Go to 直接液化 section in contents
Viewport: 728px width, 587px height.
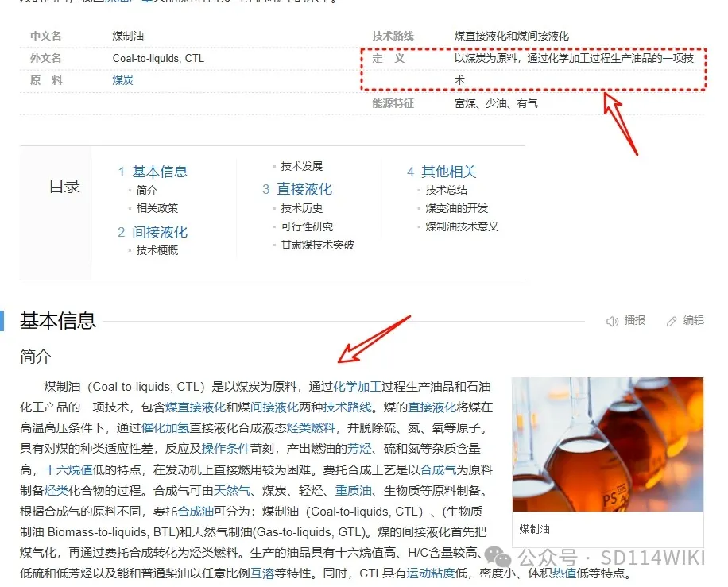pos(304,189)
